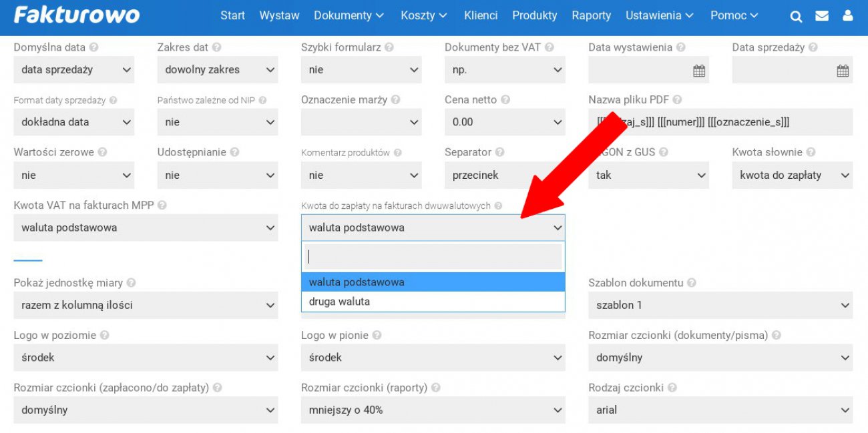Go to Klienci page
This screenshot has height=433, width=868.
(481, 15)
